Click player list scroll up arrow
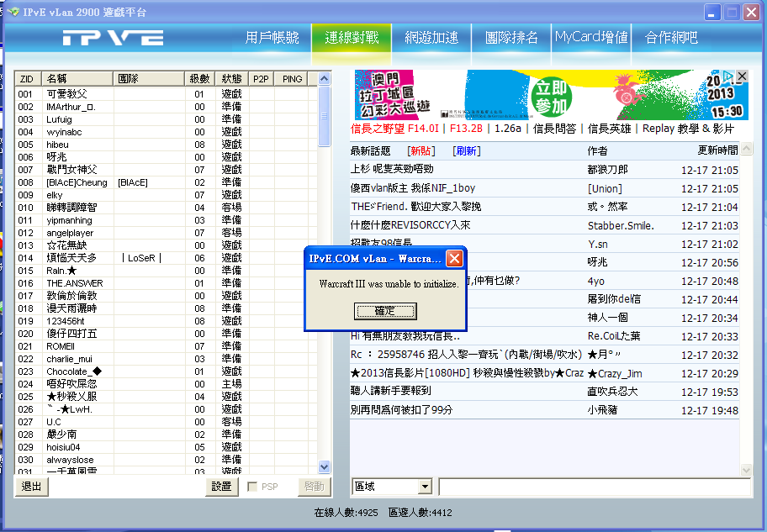This screenshot has height=532, width=767. tap(325, 79)
